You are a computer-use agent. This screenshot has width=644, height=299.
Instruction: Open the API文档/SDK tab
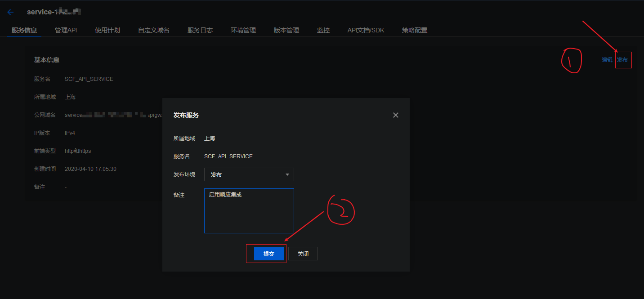[x=366, y=30]
